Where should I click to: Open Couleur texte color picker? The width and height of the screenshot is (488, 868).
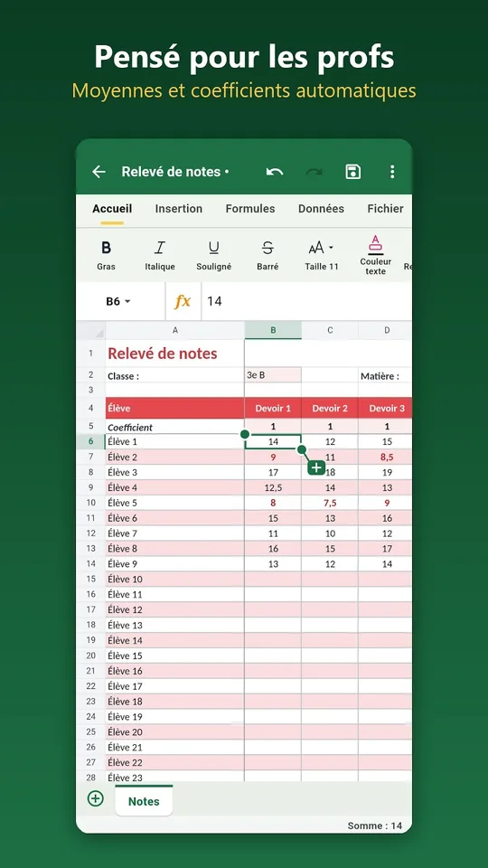(x=376, y=255)
